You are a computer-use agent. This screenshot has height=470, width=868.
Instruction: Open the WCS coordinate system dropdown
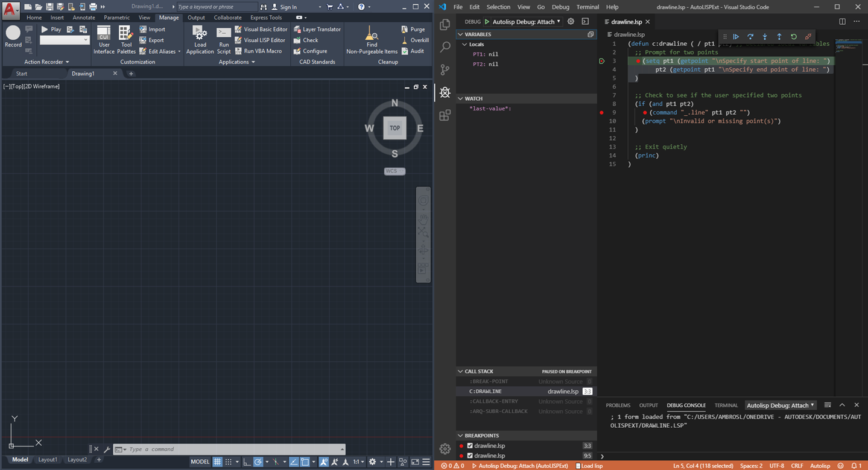pyautogui.click(x=394, y=171)
